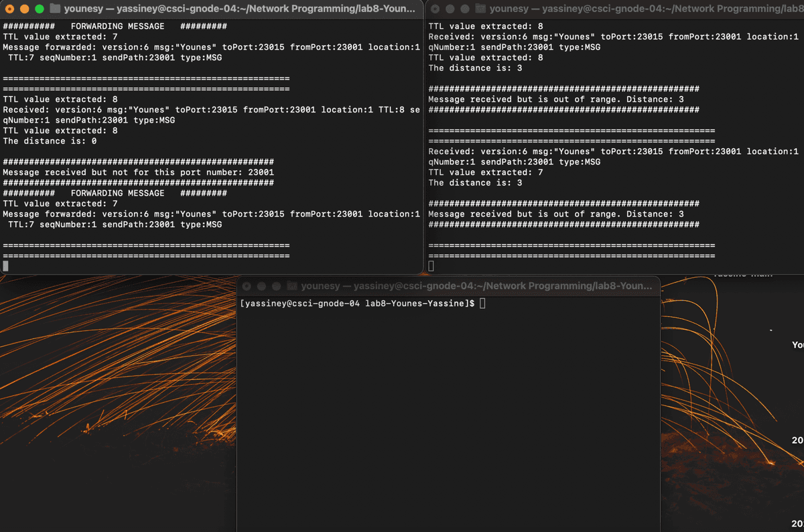Click the bottom terminal's title text
804x532 pixels.
pos(476,286)
